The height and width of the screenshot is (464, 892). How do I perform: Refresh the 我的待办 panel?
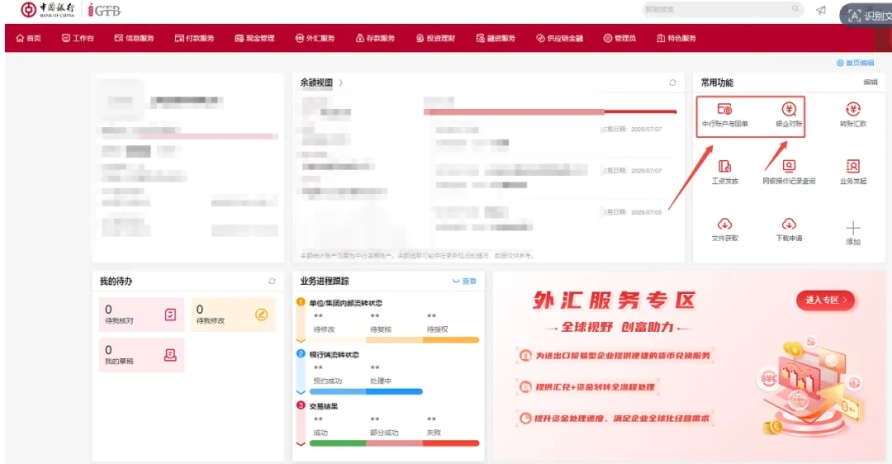(x=272, y=281)
